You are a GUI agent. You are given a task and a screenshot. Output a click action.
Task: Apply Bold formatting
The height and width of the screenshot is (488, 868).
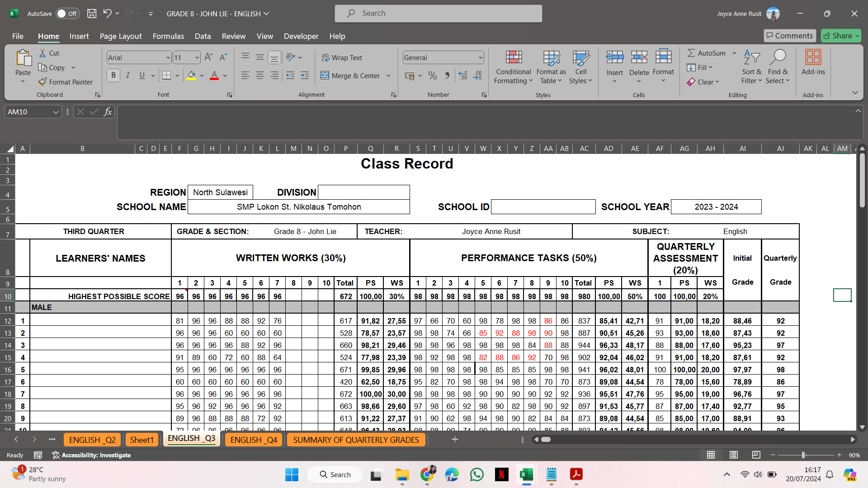pyautogui.click(x=113, y=75)
